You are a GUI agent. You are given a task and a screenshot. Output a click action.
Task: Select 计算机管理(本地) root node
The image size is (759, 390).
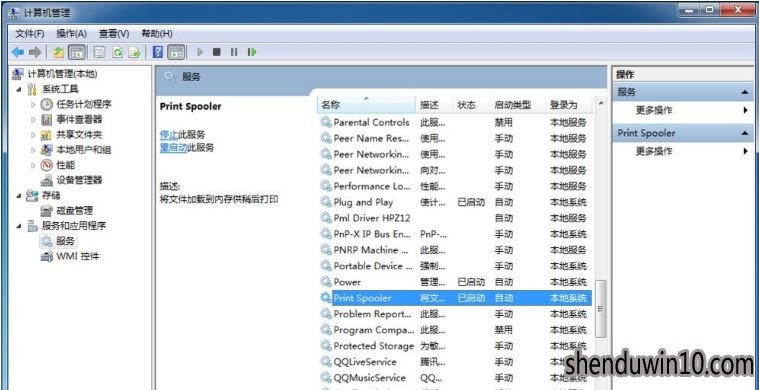coord(62,74)
